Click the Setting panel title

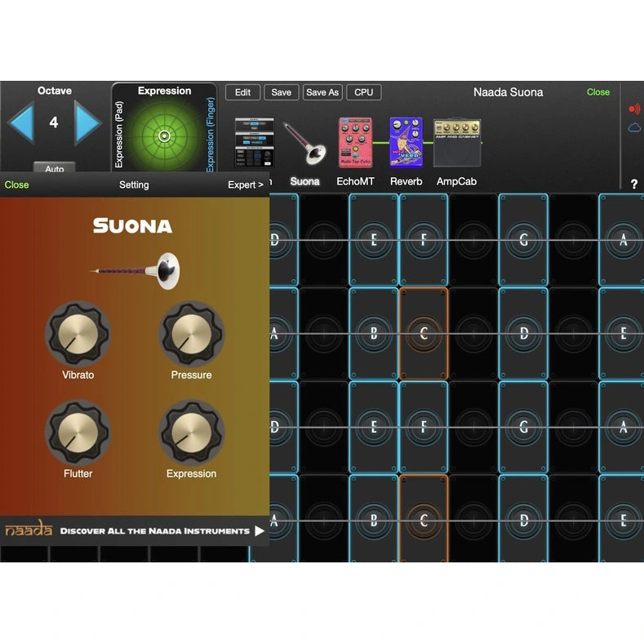coord(134,184)
